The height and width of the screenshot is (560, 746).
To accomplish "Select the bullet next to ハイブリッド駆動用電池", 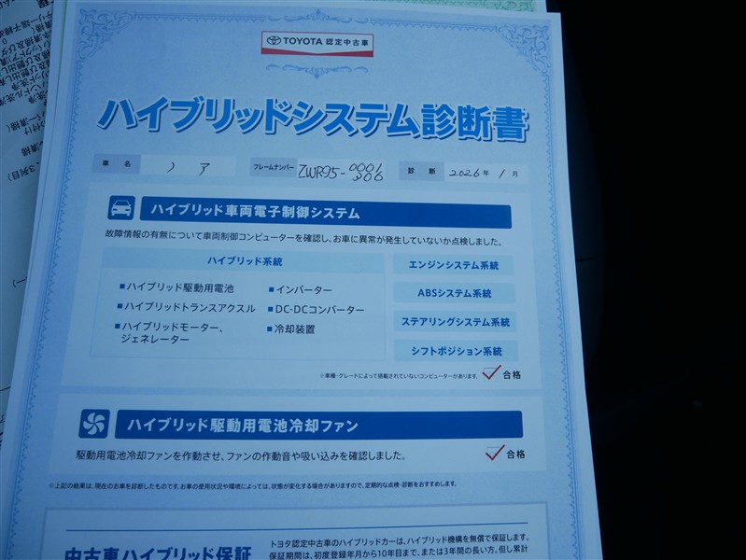I will (121, 287).
